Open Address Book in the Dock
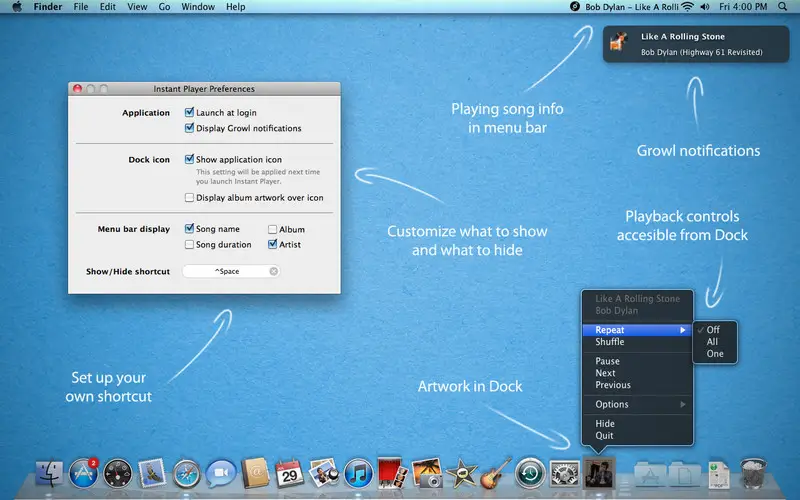800x500 pixels. pyautogui.click(x=255, y=473)
